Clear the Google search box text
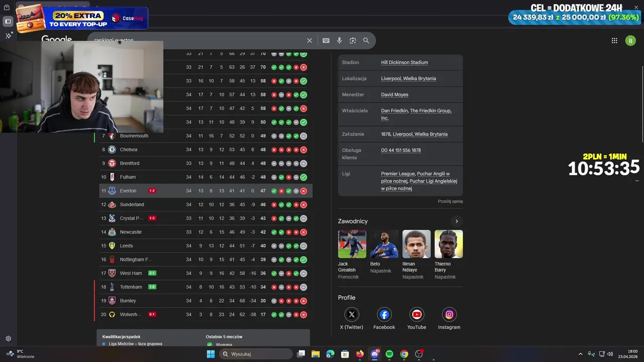 pyautogui.click(x=309, y=41)
